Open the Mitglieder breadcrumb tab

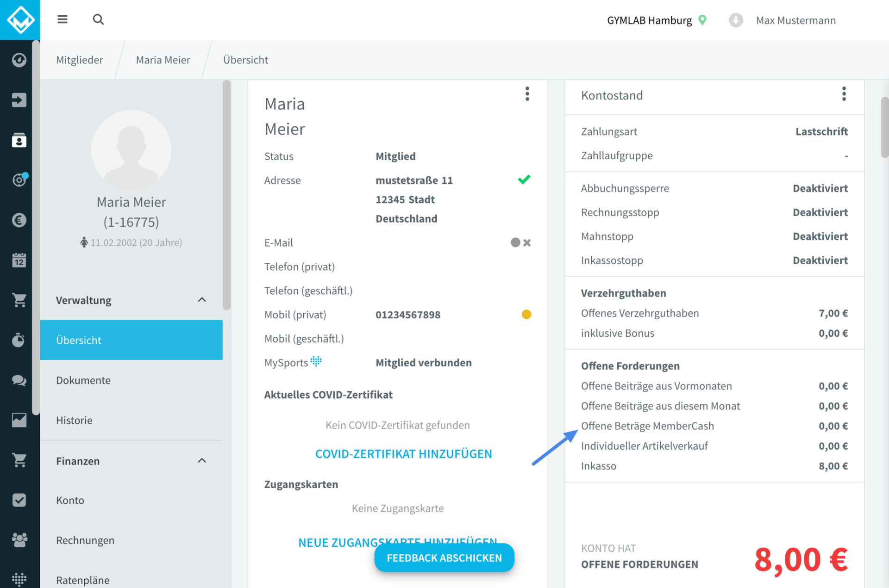pyautogui.click(x=80, y=60)
